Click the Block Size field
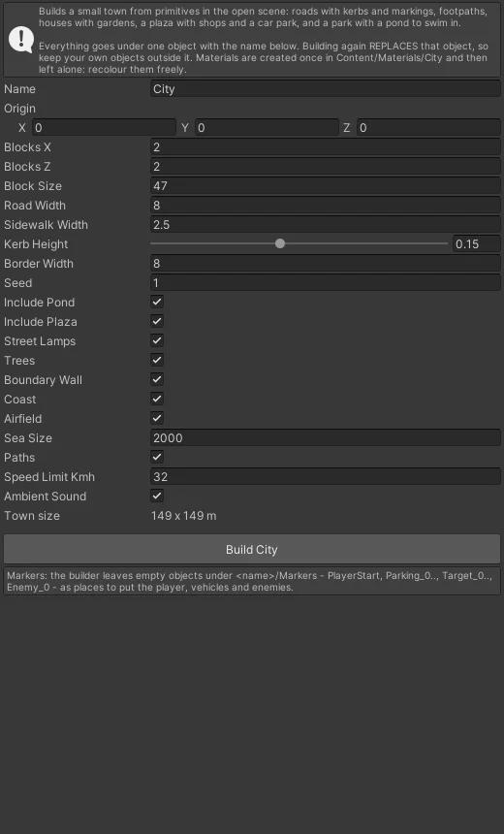 point(326,185)
